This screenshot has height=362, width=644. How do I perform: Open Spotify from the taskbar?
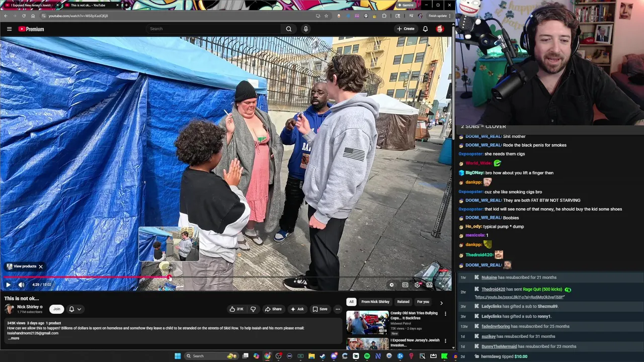[x=367, y=356]
